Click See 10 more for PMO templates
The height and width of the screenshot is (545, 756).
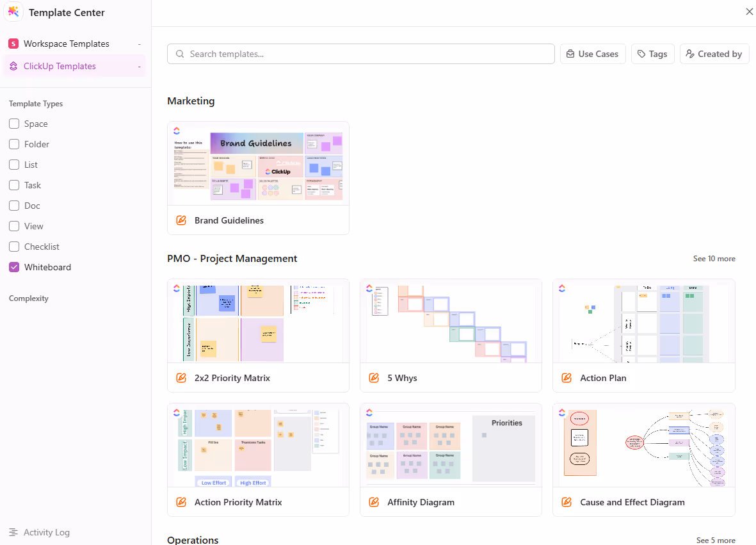pos(714,258)
